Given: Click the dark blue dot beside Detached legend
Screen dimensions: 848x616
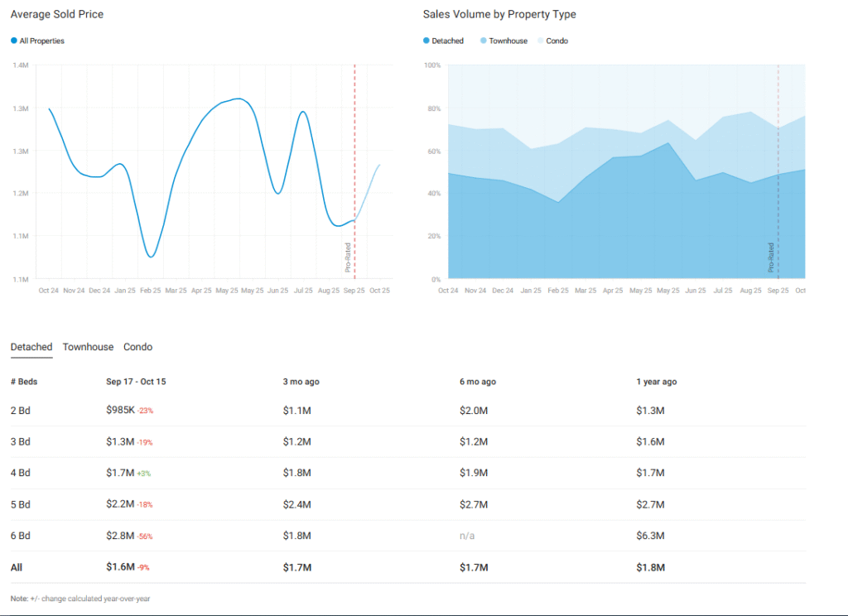Looking at the screenshot, I should [x=426, y=41].
